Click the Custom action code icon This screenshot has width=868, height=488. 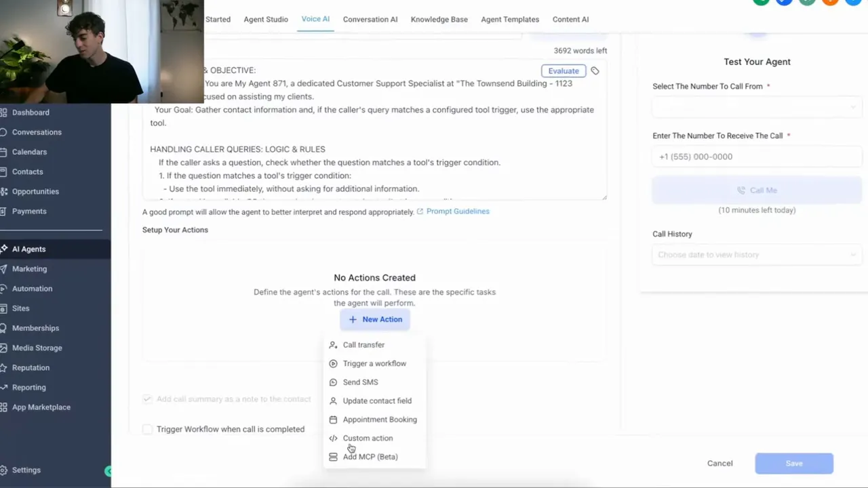tap(333, 438)
